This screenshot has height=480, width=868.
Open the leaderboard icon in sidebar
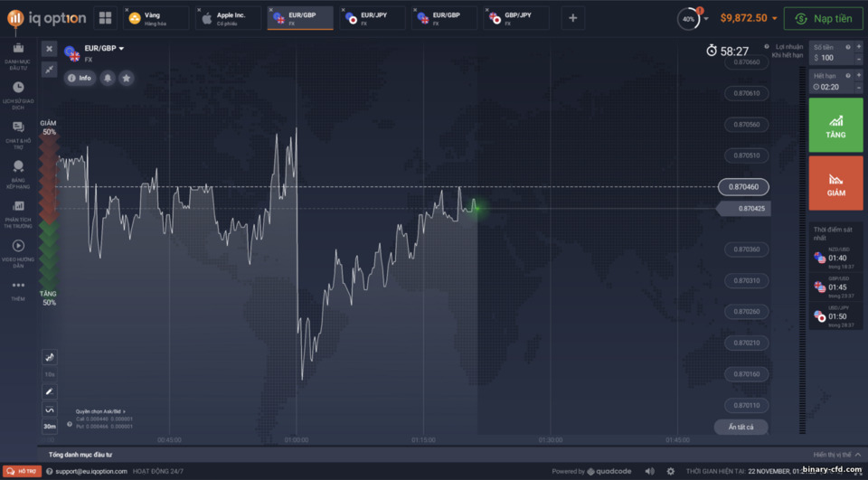point(18,166)
